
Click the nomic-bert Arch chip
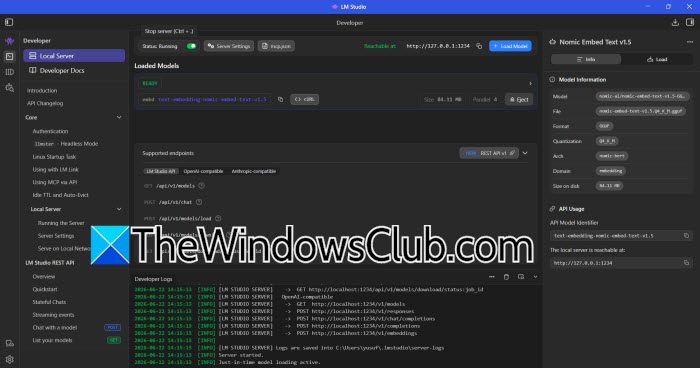(612, 156)
